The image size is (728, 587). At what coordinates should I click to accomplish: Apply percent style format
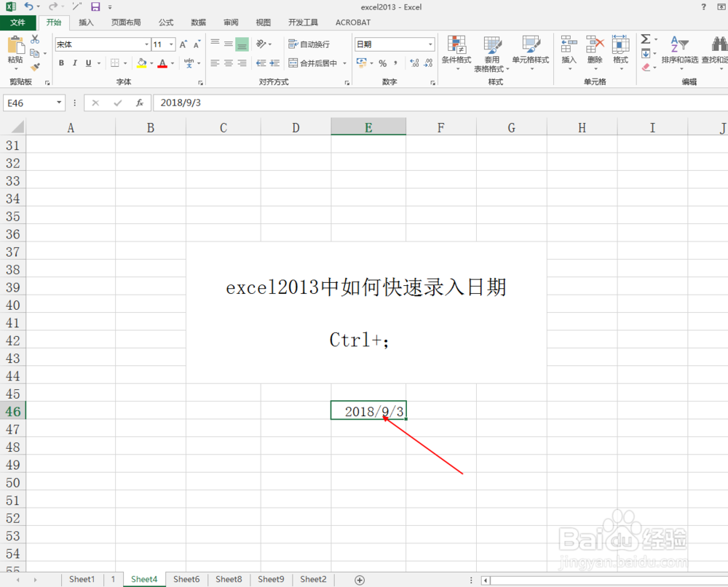383,63
